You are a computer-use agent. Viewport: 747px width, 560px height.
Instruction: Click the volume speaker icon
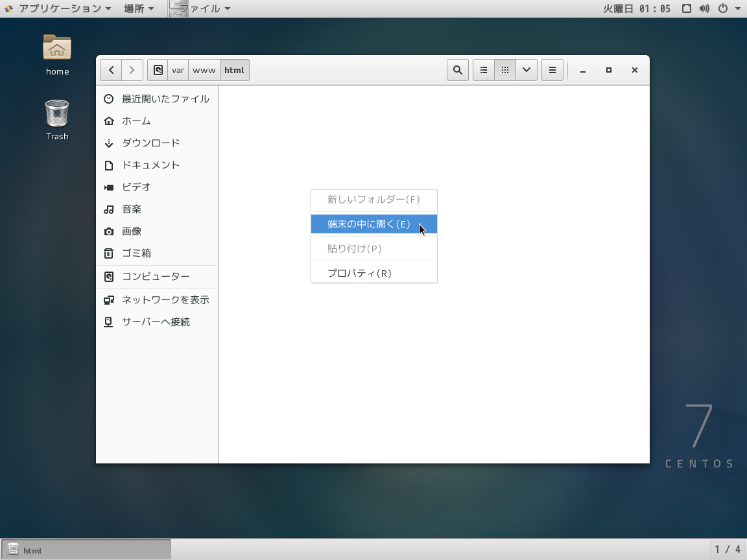pos(704,8)
